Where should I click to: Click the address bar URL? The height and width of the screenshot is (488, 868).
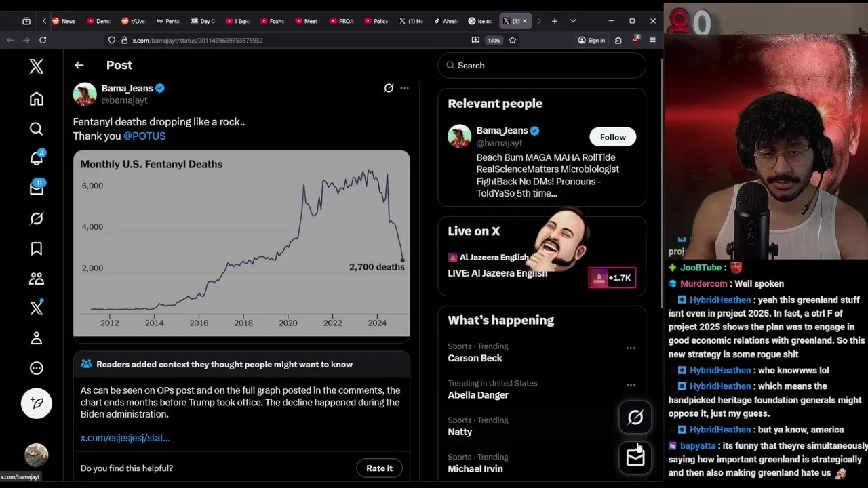197,41
